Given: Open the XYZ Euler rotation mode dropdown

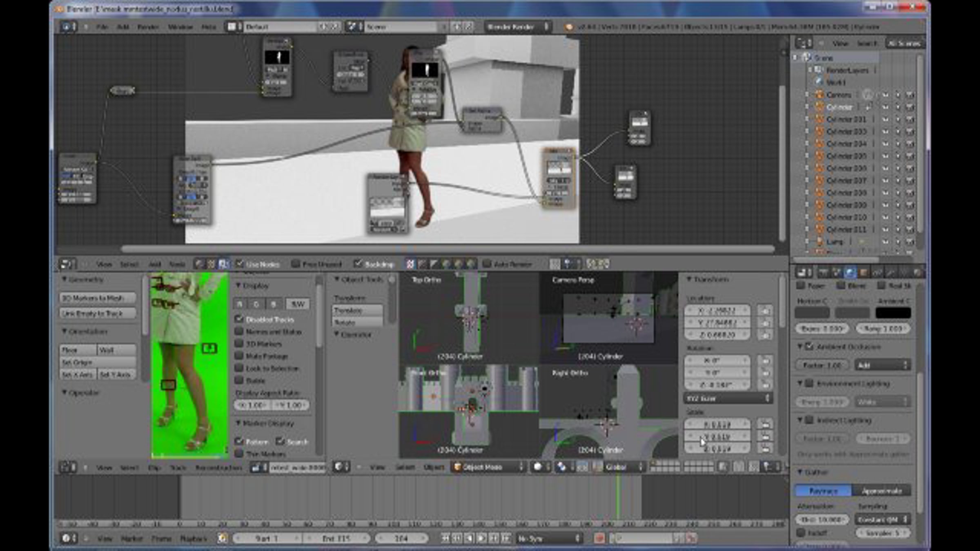Looking at the screenshot, I should coord(727,398).
